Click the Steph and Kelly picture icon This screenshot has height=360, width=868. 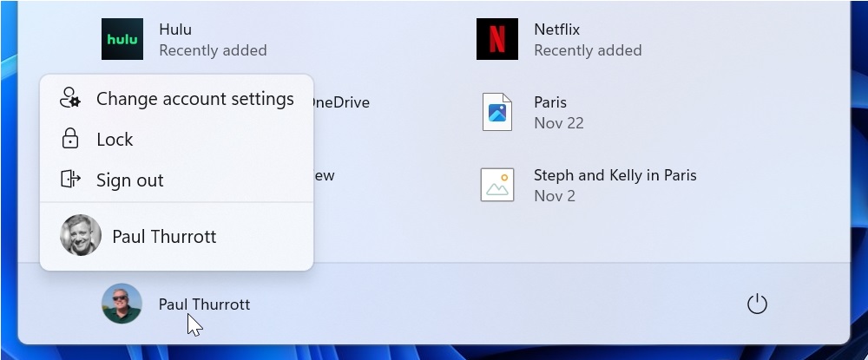[497, 185]
